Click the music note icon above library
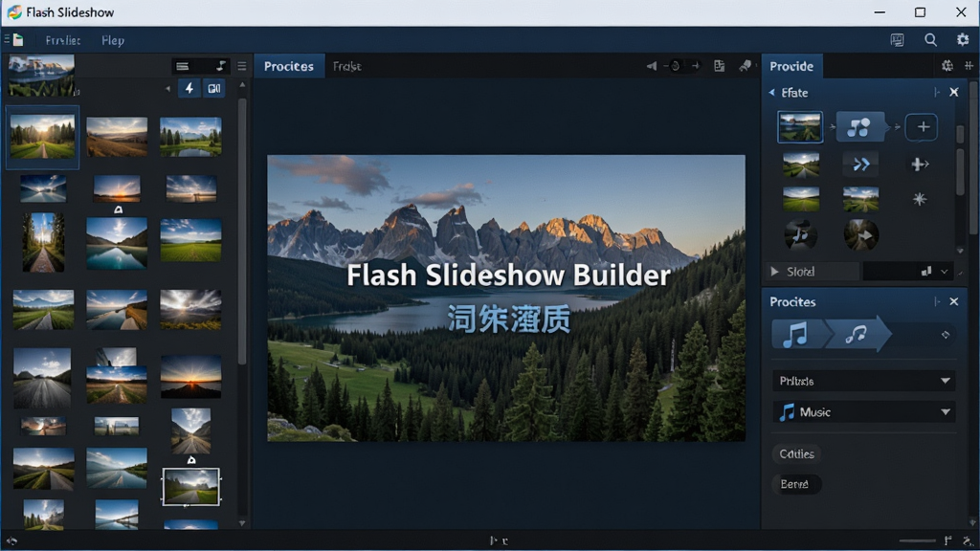Screen dimensions: 980x551 pos(220,66)
